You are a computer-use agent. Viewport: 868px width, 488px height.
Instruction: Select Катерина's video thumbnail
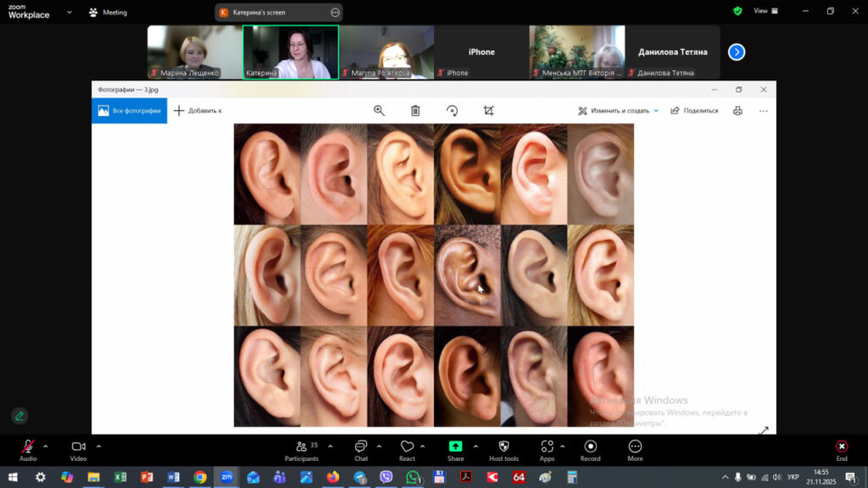coord(291,52)
